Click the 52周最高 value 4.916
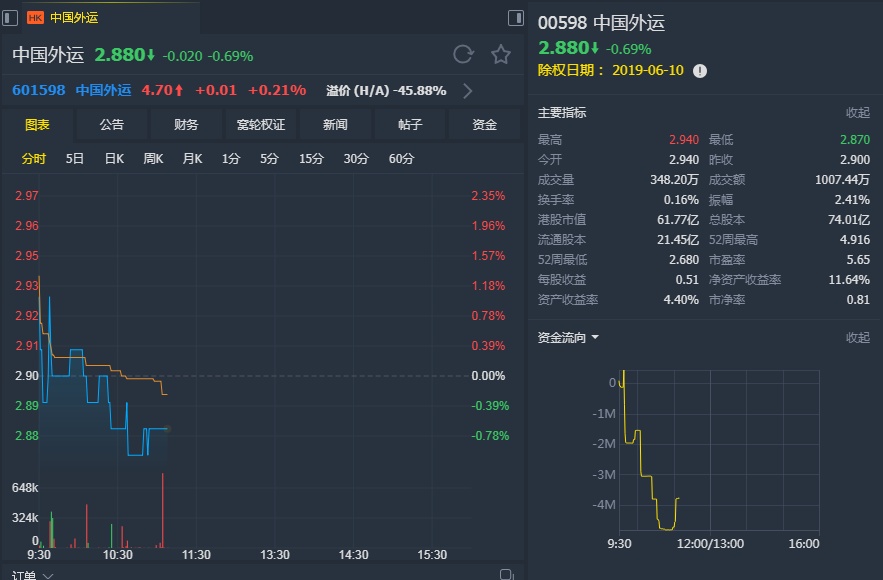The image size is (883, 580). pyautogui.click(x=855, y=240)
